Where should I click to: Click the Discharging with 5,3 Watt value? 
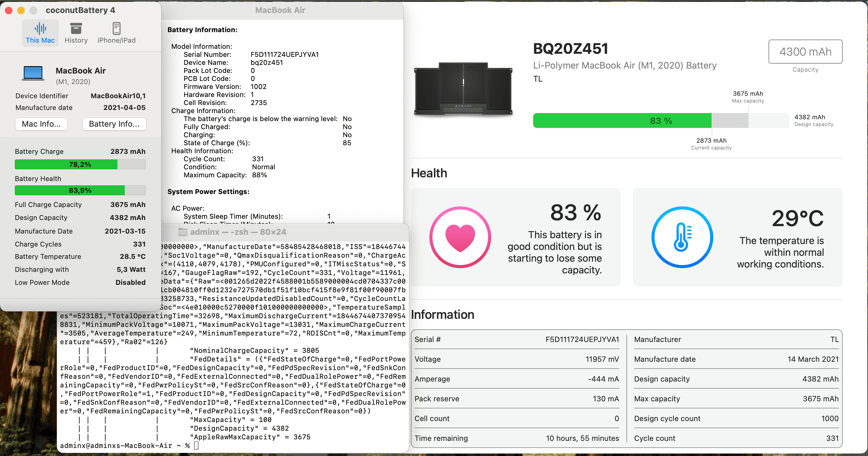click(131, 270)
